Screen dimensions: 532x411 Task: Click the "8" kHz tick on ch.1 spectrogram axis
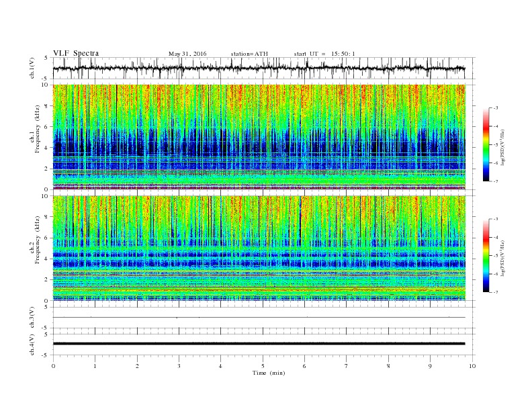(46, 106)
